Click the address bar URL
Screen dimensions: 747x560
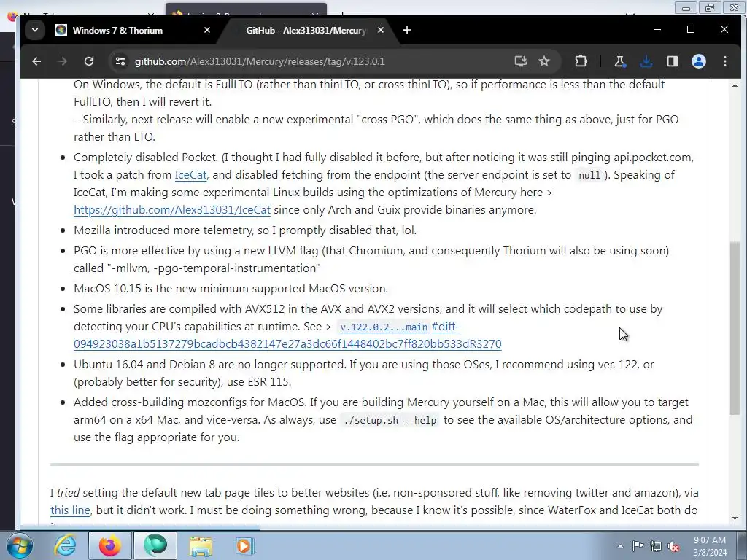260,61
